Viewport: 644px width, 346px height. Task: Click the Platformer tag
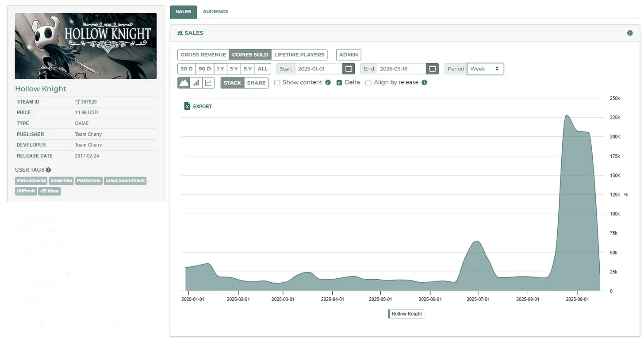89,181
